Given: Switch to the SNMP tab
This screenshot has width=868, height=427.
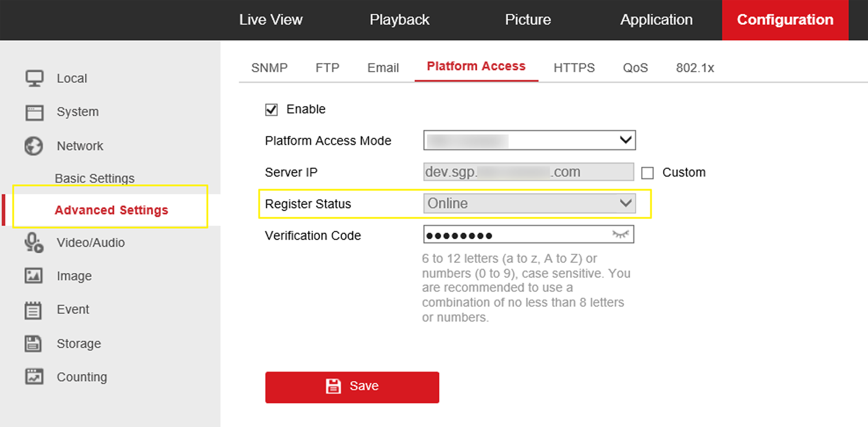Looking at the screenshot, I should tap(269, 68).
